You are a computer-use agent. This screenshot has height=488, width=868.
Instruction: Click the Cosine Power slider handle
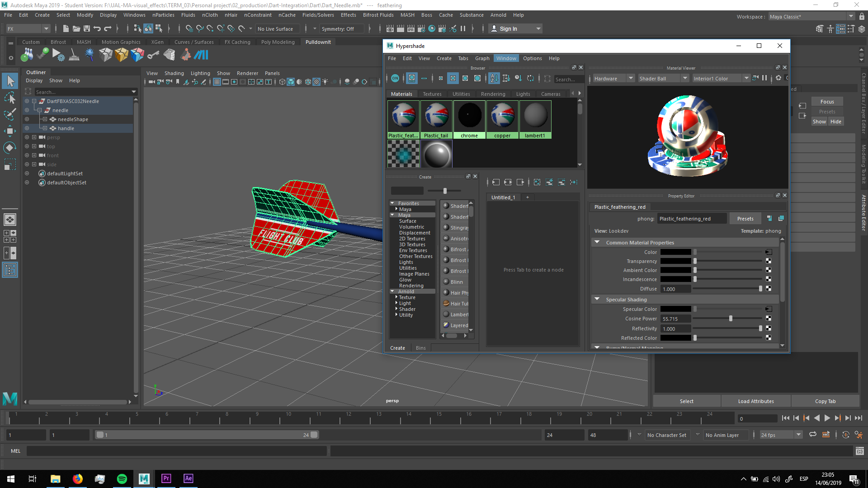coord(731,319)
